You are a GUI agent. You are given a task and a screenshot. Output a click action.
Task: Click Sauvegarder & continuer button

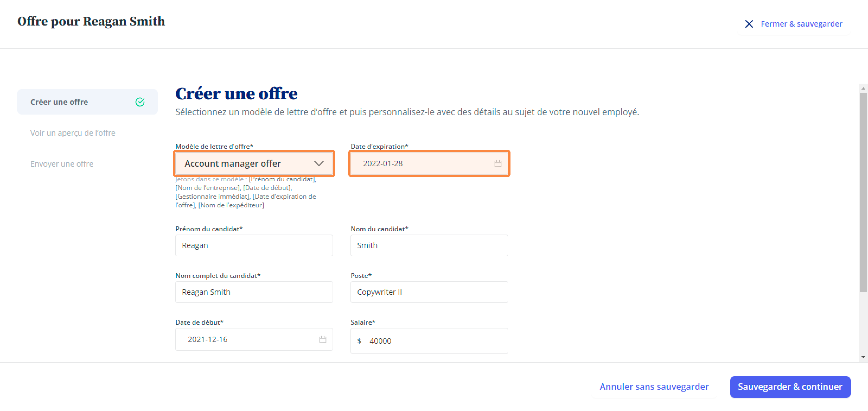[x=790, y=387]
